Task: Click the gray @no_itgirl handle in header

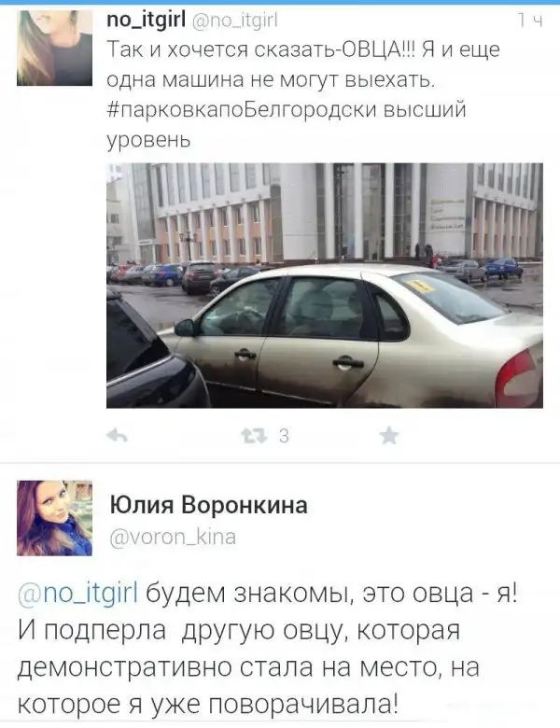Action: pos(234,21)
